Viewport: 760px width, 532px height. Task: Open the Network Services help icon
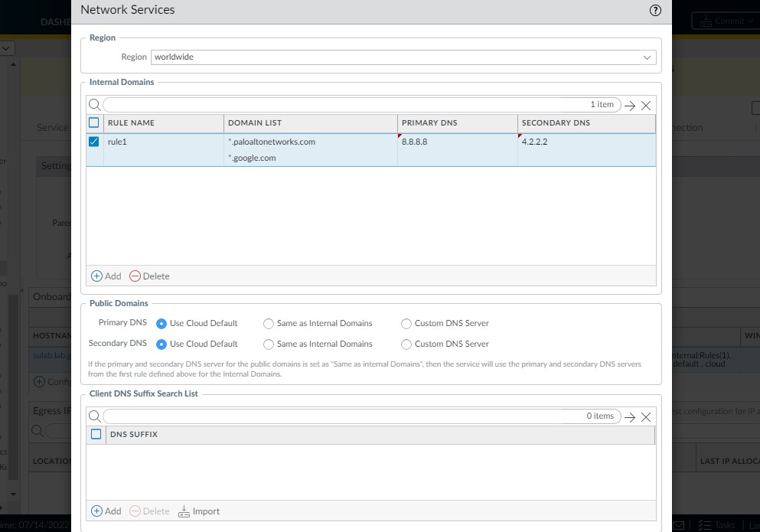pyautogui.click(x=655, y=11)
